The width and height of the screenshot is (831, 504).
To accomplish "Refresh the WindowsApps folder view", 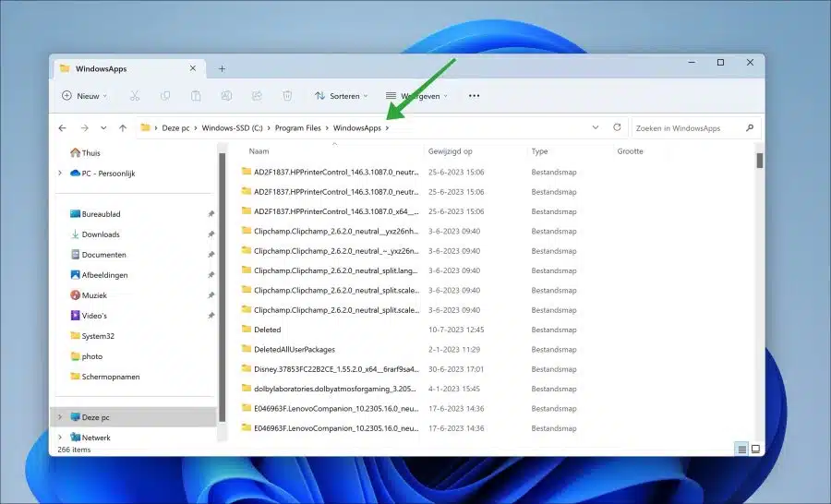I will pos(617,127).
